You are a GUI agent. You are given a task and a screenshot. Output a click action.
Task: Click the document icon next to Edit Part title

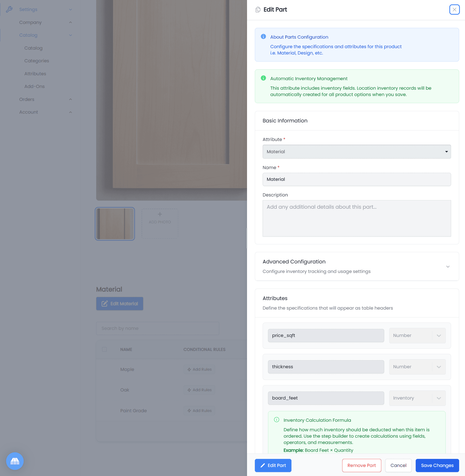(258, 9)
